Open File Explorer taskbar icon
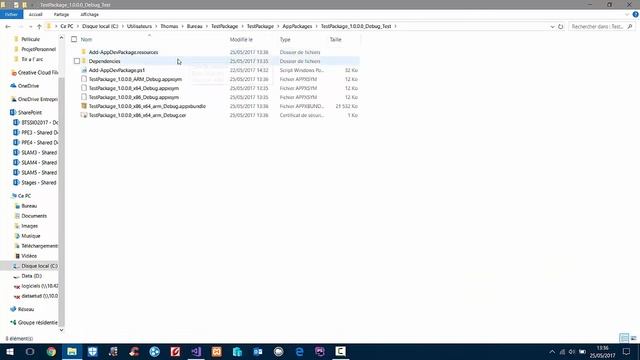 pyautogui.click(x=72, y=351)
